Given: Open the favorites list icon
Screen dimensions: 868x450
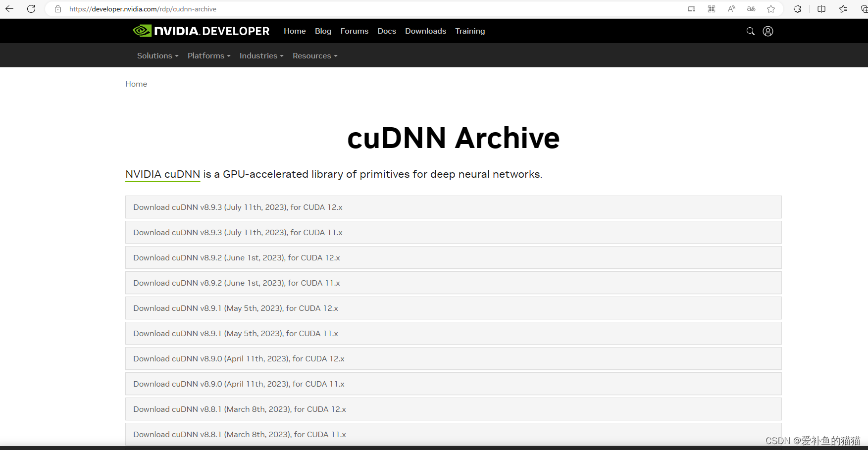Looking at the screenshot, I should 843,9.
